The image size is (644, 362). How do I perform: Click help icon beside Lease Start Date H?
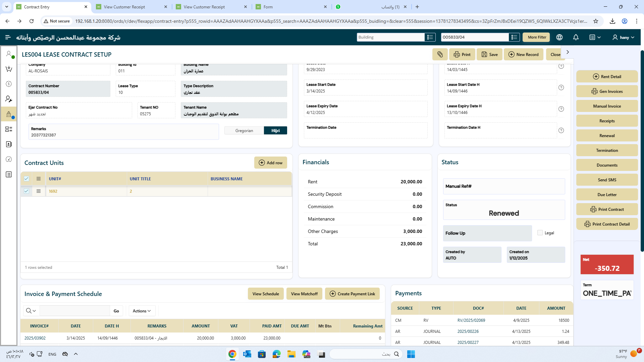(x=561, y=87)
